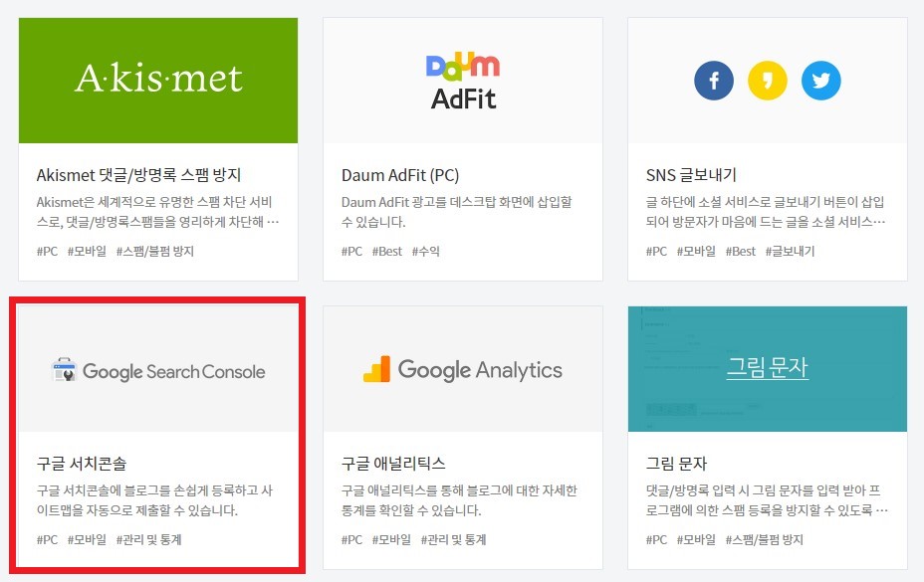
Task: Click #스팸/블펌 방지 tag under Akismet
Action: click(155, 251)
